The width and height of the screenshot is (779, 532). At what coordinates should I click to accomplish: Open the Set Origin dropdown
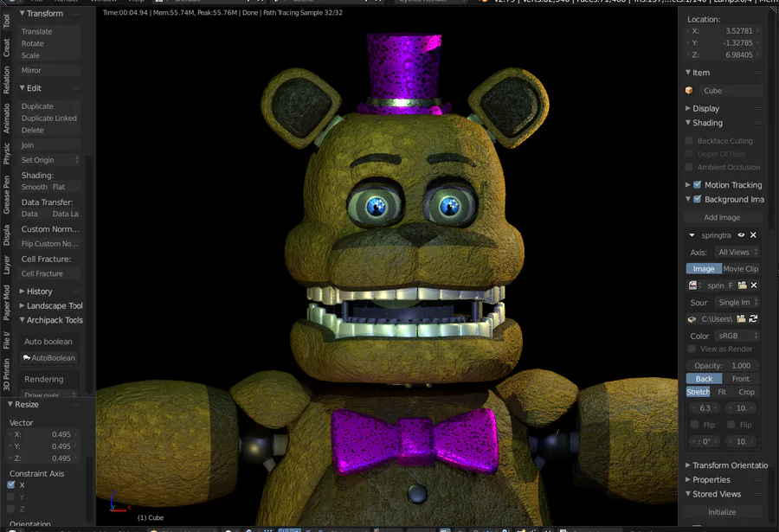click(49, 160)
